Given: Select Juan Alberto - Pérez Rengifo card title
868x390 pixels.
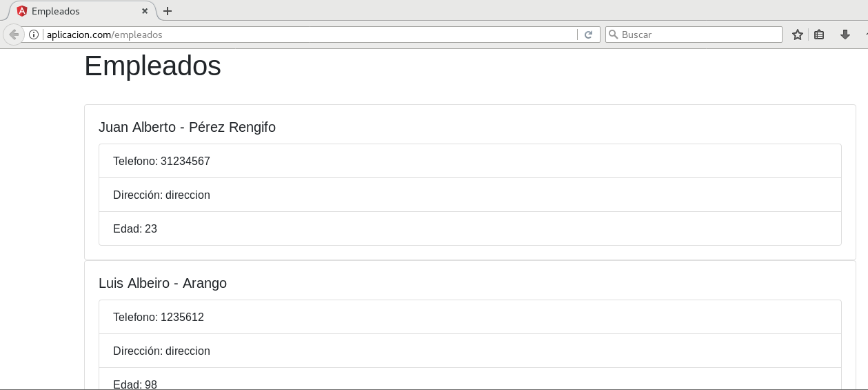Looking at the screenshot, I should click(187, 127).
